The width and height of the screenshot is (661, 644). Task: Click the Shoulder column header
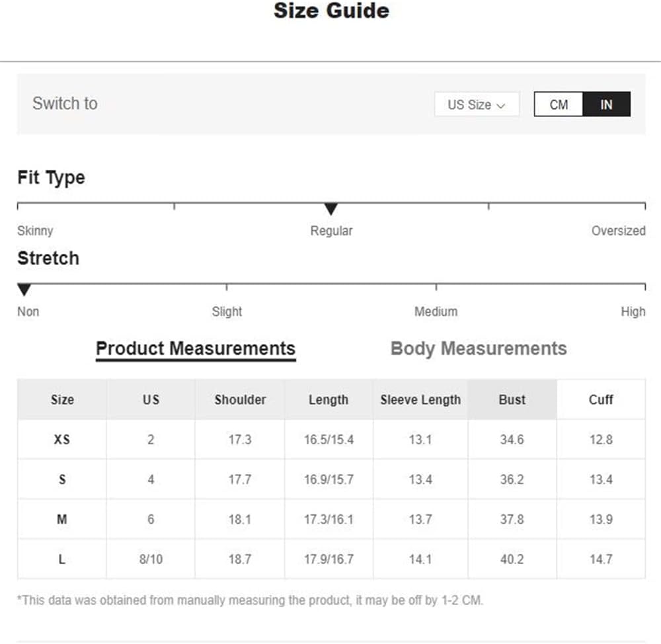240,399
